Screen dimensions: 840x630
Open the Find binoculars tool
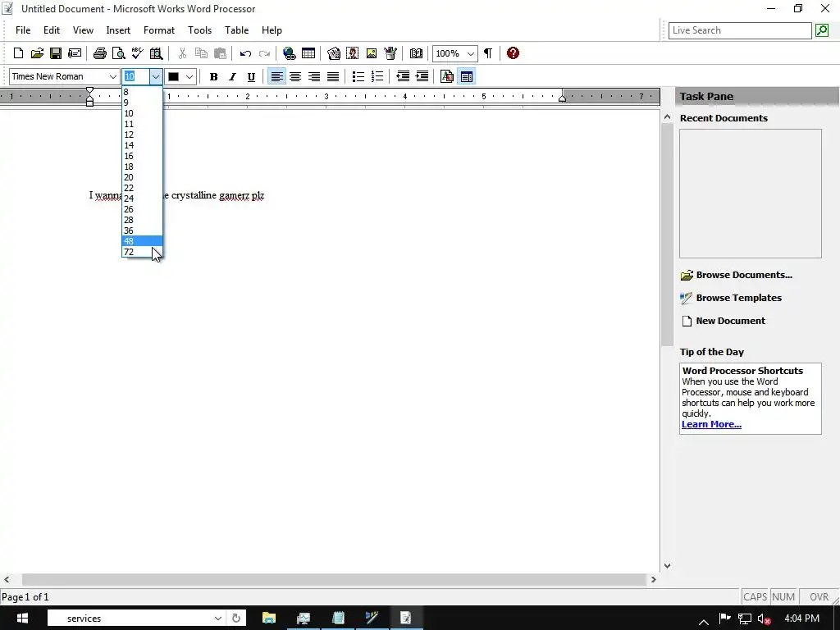[x=156, y=53]
